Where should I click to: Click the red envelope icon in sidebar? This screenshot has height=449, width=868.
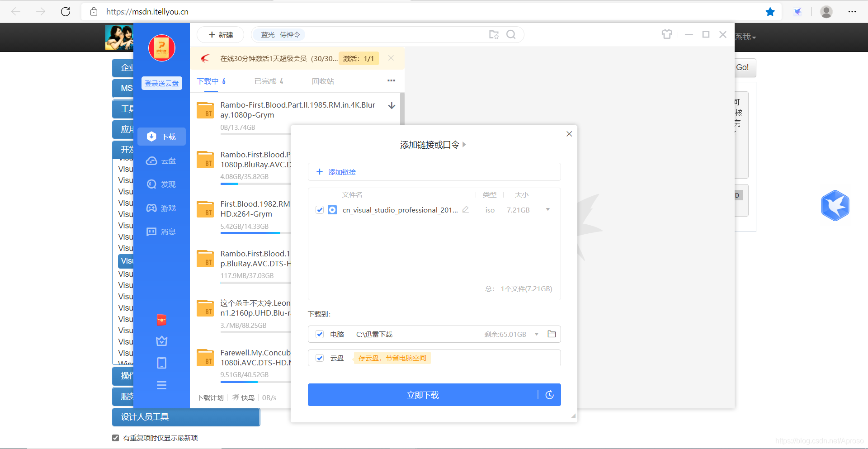161,320
